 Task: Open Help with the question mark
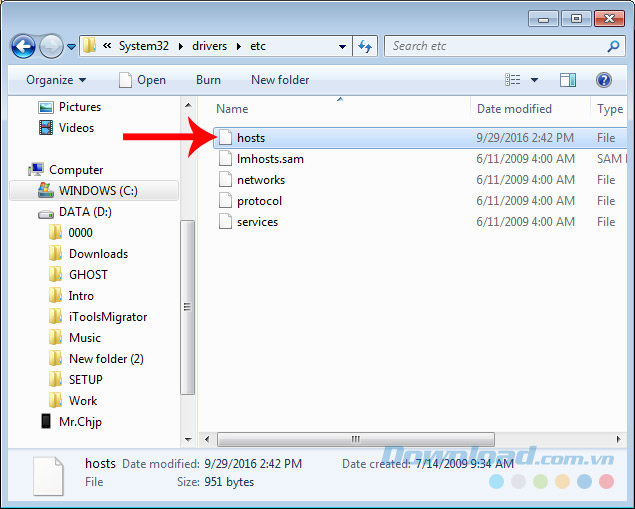[603, 80]
